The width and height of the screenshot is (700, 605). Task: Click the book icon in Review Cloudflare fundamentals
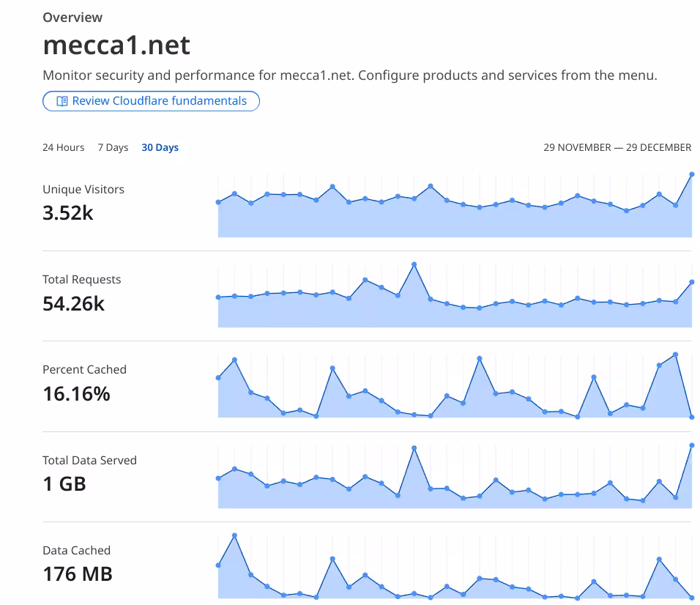pyautogui.click(x=62, y=101)
